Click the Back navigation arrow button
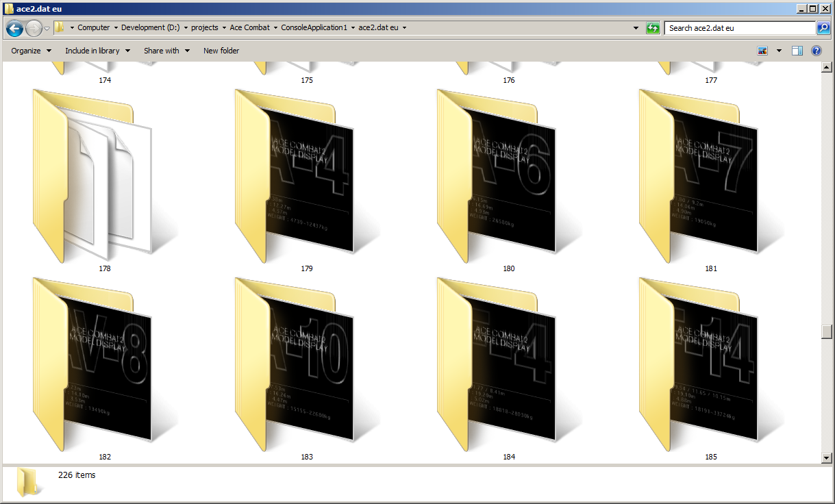835x504 pixels. coord(14,28)
